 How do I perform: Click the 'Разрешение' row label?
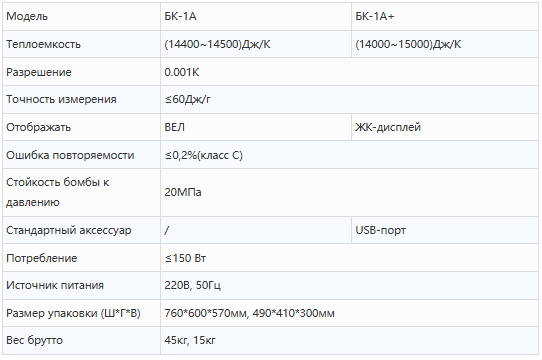(x=39, y=72)
